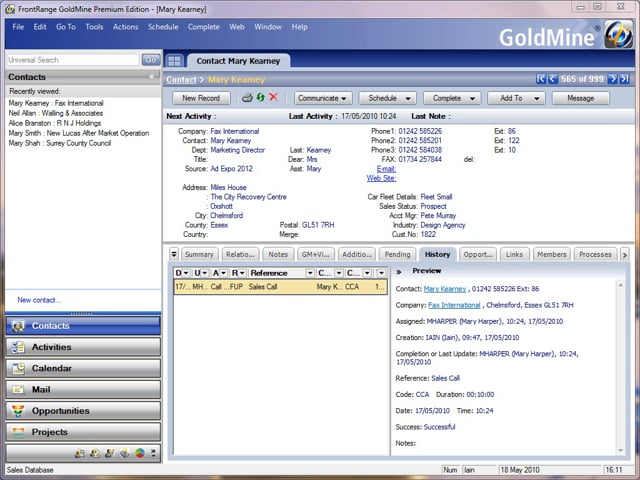Screen dimensions: 640x480
Task: Click the Web Site link
Action: click(x=381, y=178)
